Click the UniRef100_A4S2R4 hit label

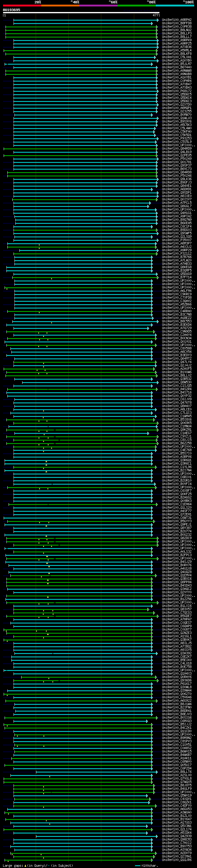pos(176,389)
